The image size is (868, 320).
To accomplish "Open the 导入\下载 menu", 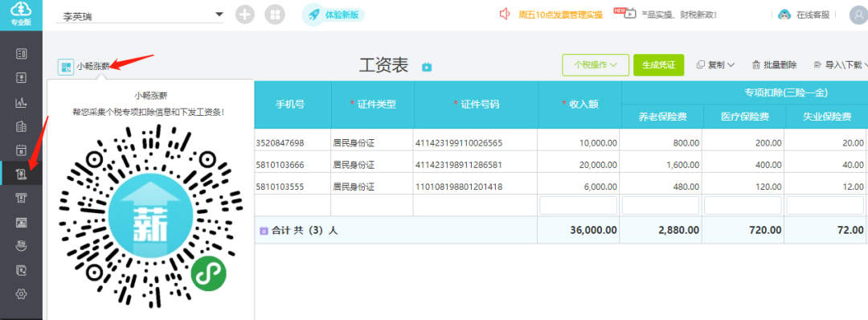I will coord(841,65).
